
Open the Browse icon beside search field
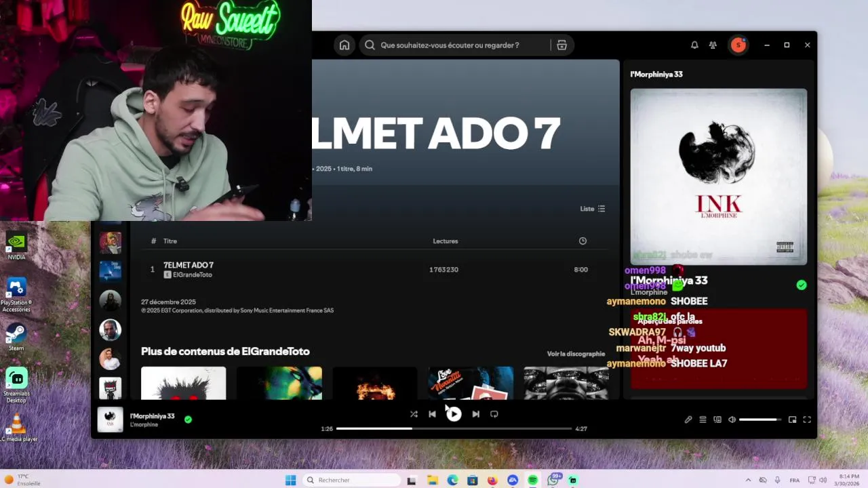click(561, 45)
